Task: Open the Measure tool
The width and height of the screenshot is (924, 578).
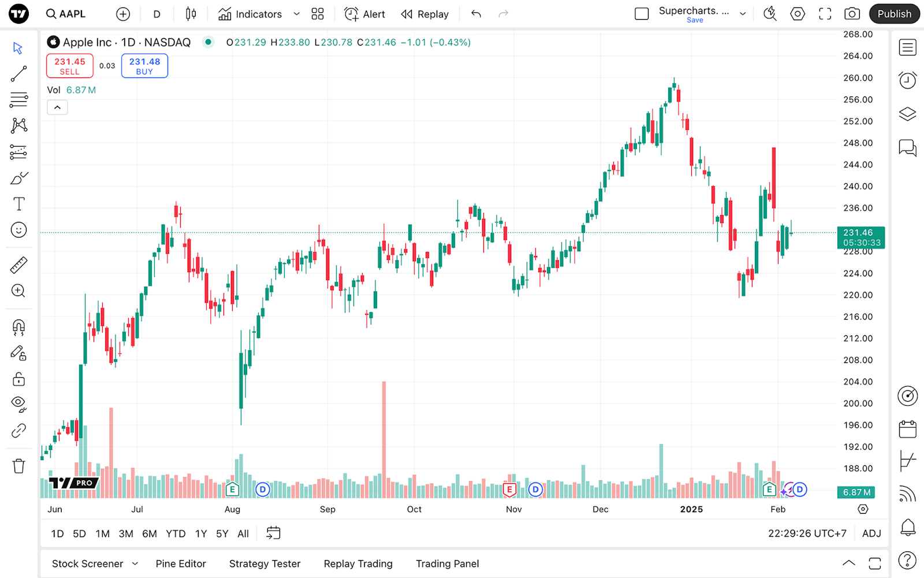Action: pos(18,265)
